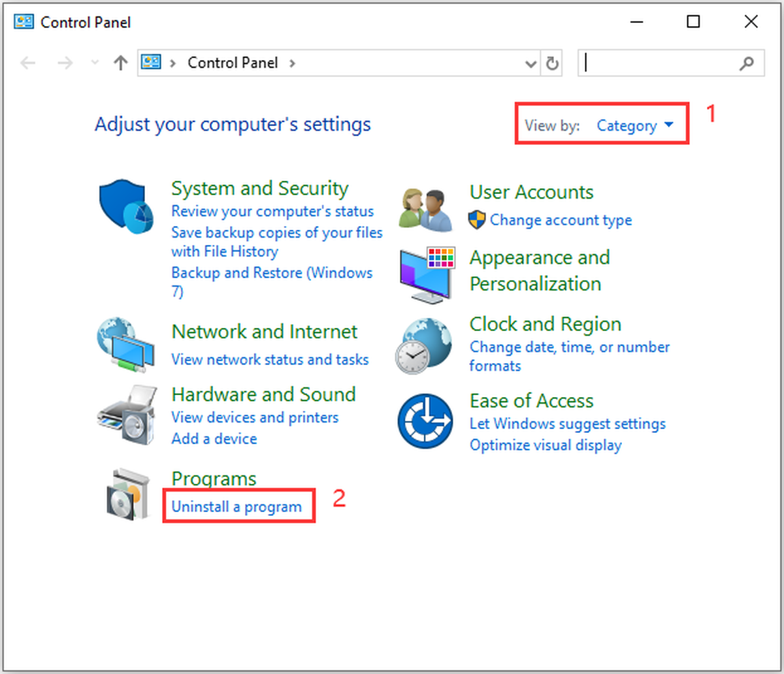Select View network status and tasks
The width and height of the screenshot is (784, 674).
click(x=270, y=359)
